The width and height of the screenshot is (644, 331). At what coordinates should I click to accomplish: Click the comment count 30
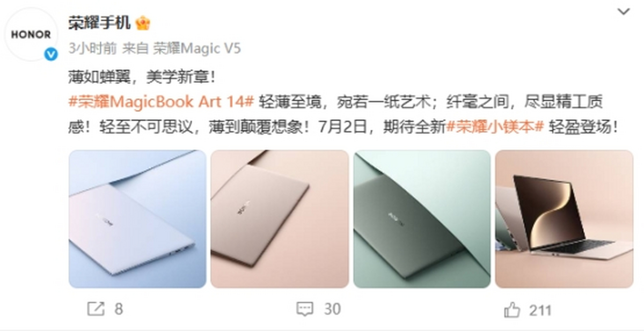332,310
